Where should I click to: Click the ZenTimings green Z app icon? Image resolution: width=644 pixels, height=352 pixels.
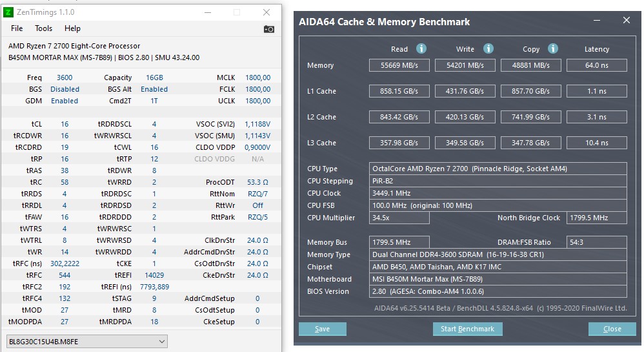click(8, 12)
